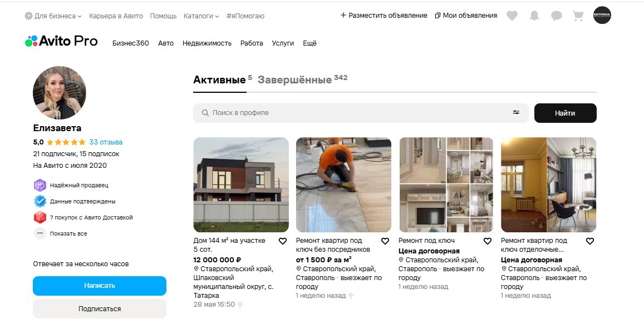Favorite the Дом 144 м² listing

click(283, 241)
